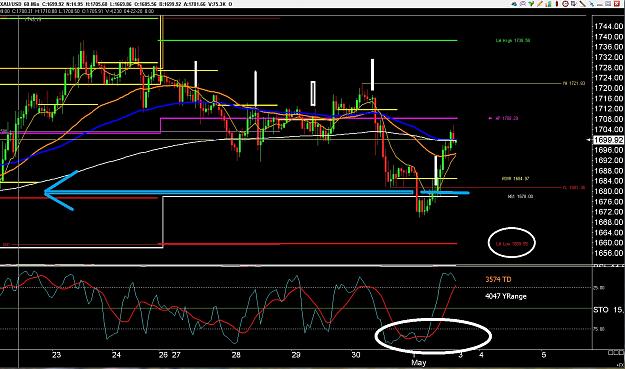The width and height of the screenshot is (625, 369).
Task: Click the yellow level label near 1684
Action: point(515,179)
